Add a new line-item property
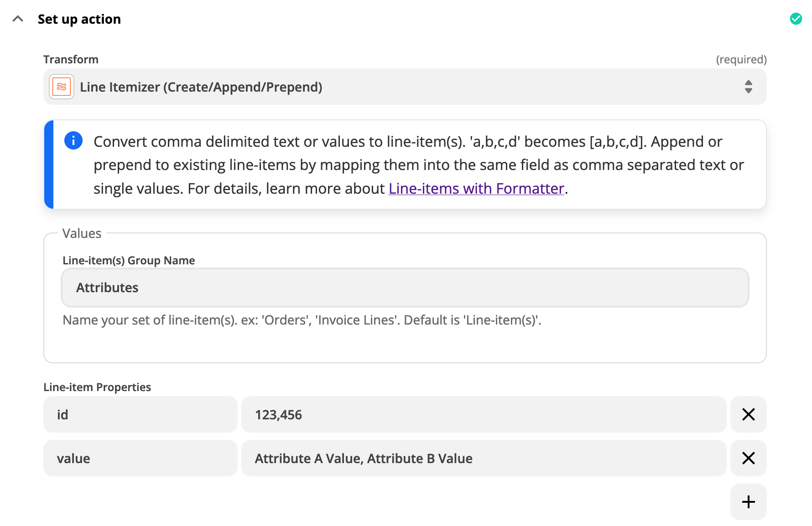 [748, 502]
